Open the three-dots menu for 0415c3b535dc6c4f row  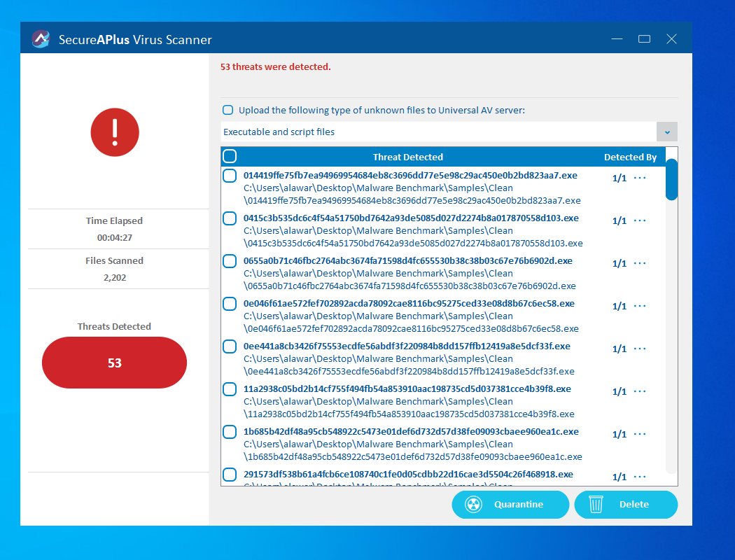pyautogui.click(x=640, y=220)
